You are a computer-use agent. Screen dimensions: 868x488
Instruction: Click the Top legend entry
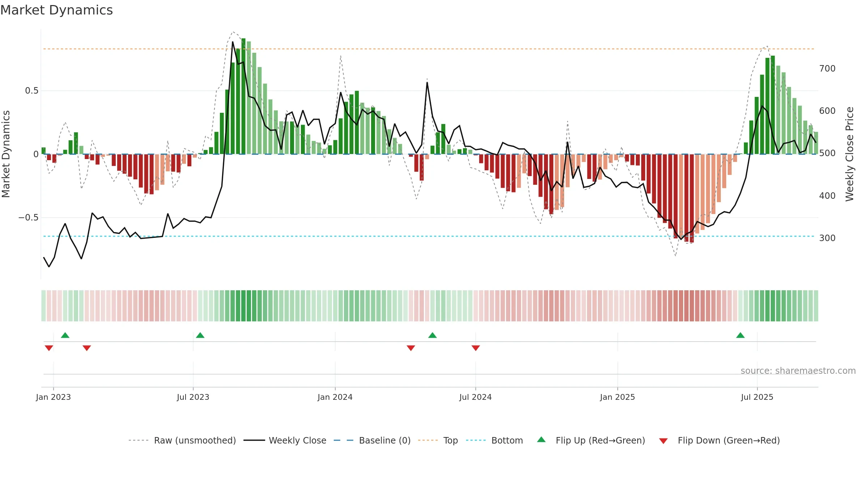pos(438,440)
